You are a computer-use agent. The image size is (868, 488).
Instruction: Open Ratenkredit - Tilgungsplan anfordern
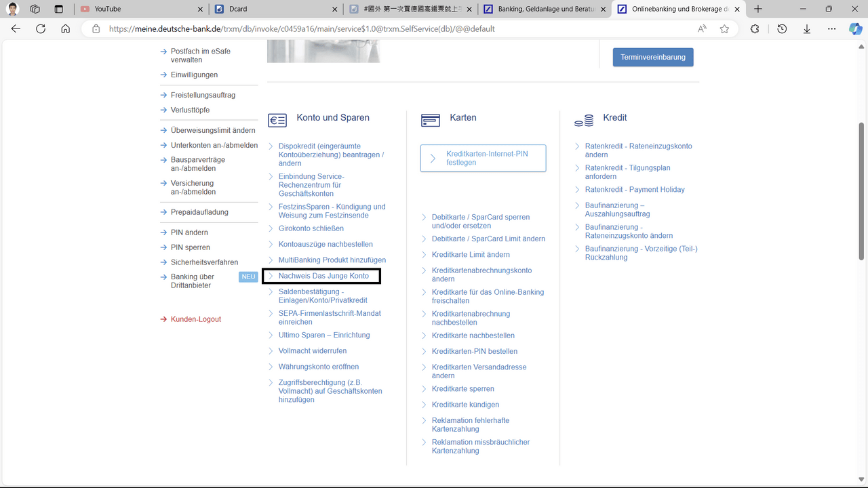coord(627,172)
